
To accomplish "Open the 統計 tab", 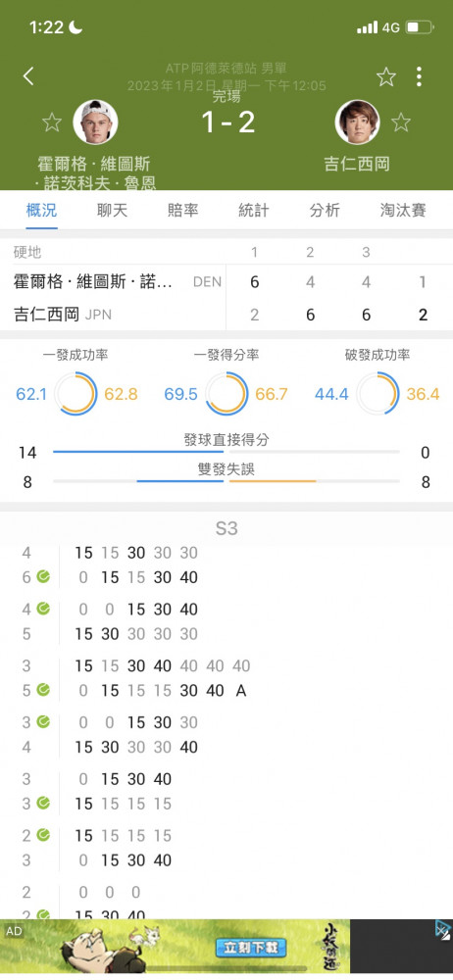I will point(254,210).
